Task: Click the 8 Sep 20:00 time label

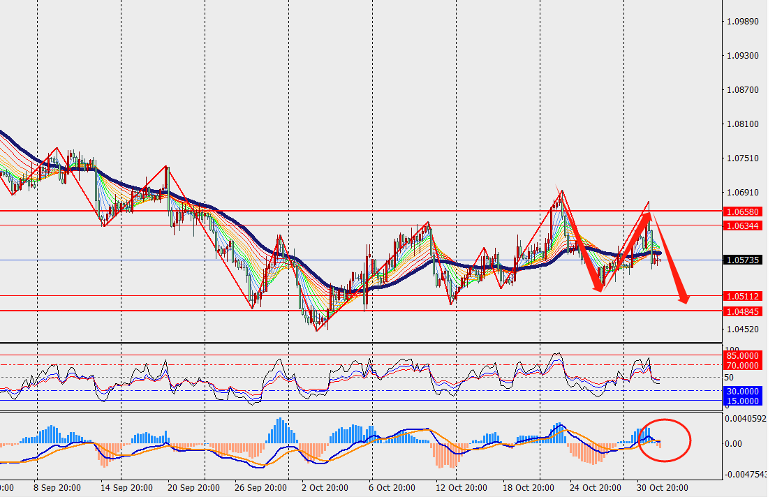Action: [57, 488]
